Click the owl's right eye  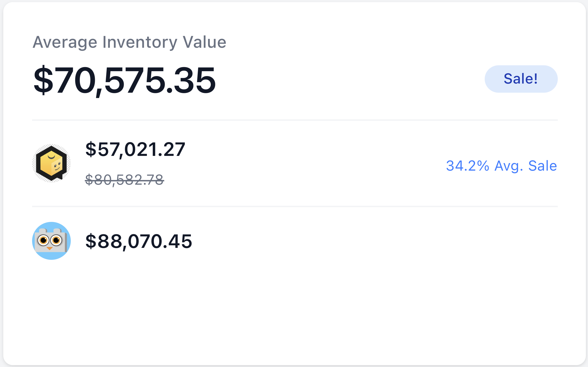tap(56, 240)
